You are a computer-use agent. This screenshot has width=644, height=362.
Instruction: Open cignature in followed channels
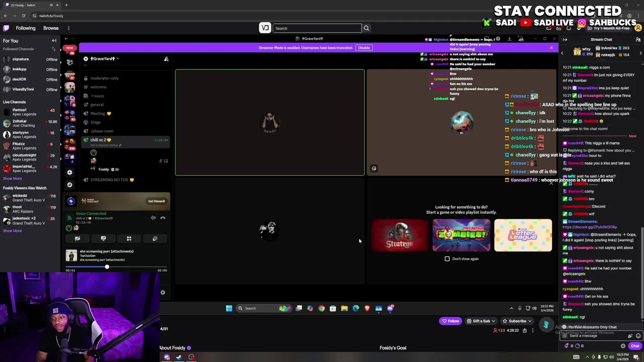(30, 59)
